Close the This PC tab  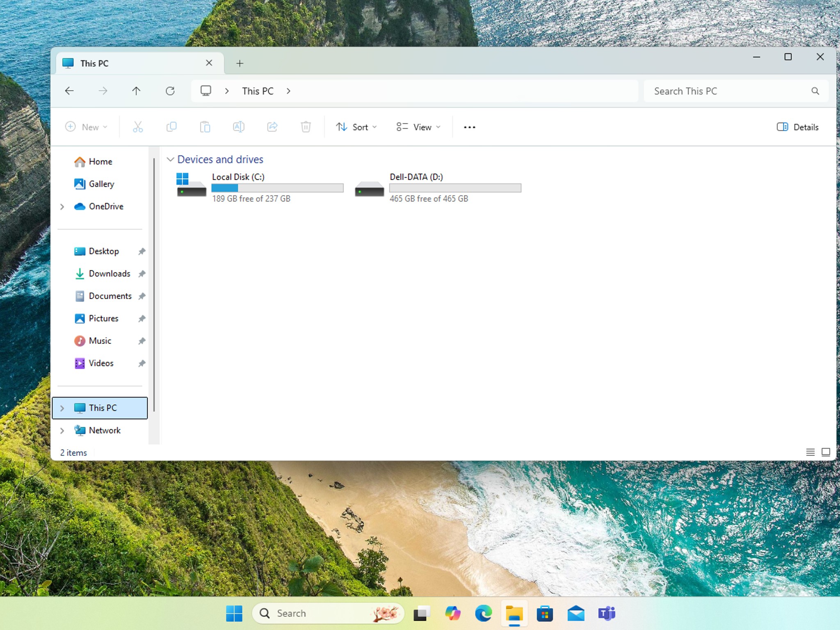click(x=209, y=63)
